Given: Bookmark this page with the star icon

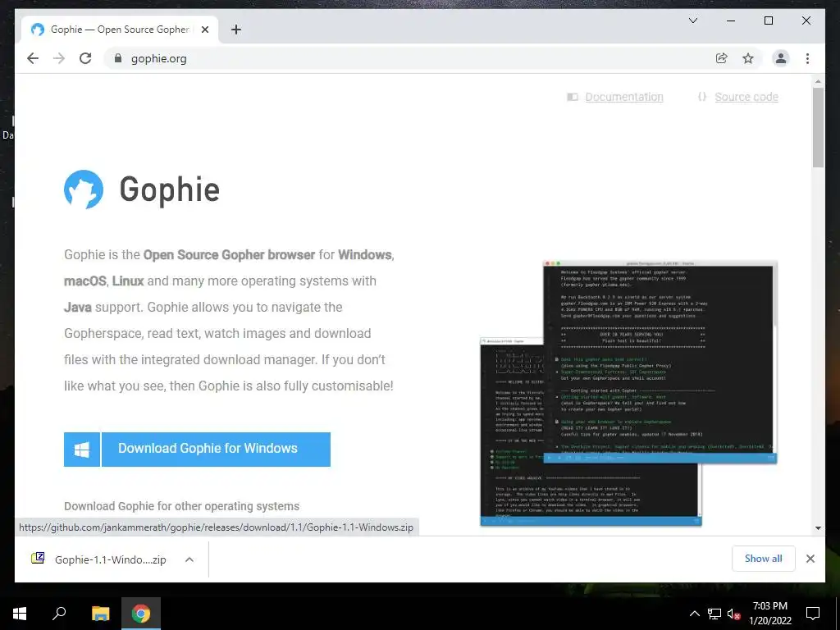Looking at the screenshot, I should point(748,58).
